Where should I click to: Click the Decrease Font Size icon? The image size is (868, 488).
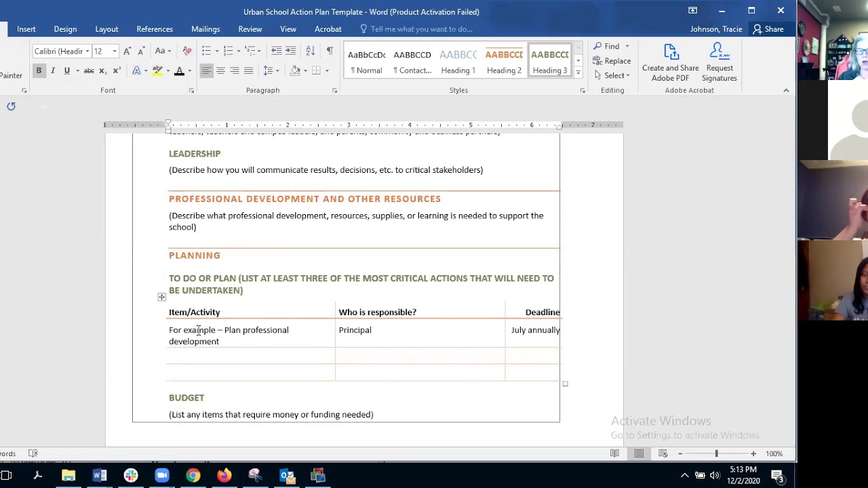(x=141, y=51)
